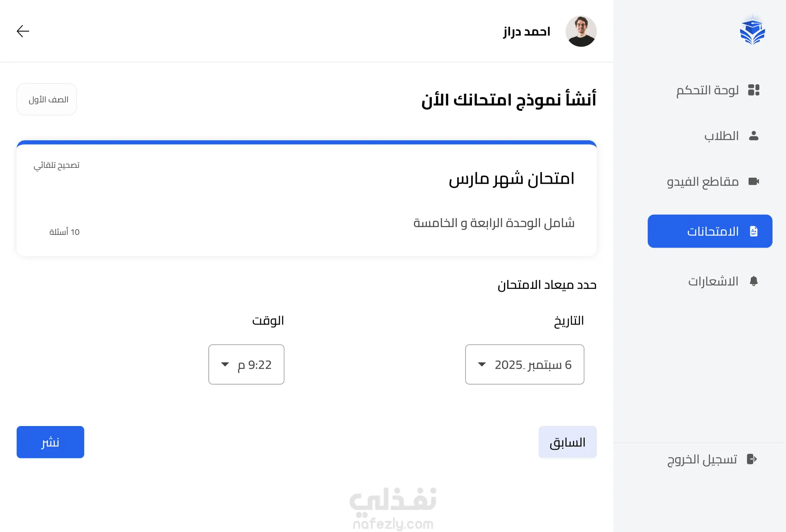Image resolution: width=786 pixels, height=532 pixels.
Task: Select the students person icon
Action: click(x=754, y=136)
